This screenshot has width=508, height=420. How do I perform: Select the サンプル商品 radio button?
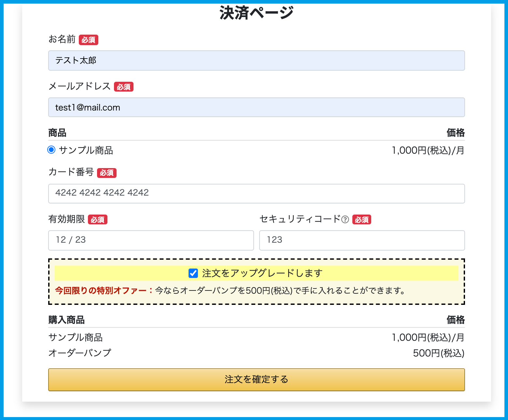(51, 150)
